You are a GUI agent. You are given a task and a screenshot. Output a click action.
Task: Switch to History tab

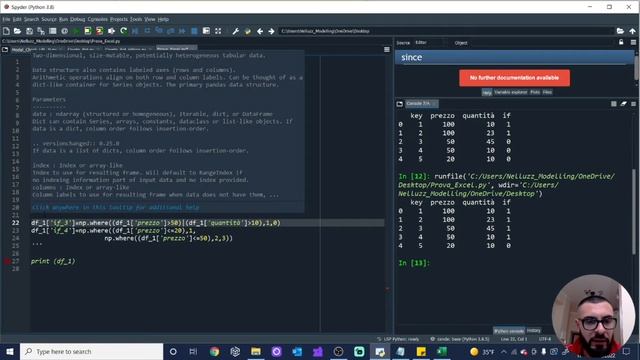coord(533,331)
